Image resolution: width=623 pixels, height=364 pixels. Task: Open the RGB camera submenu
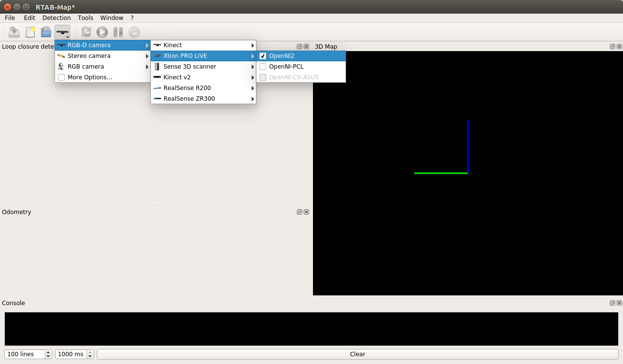tap(103, 67)
